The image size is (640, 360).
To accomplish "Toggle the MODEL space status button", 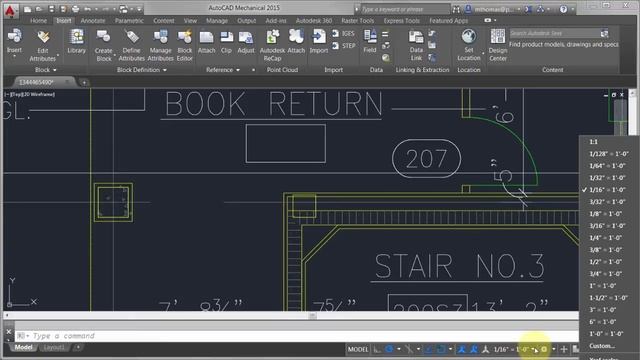I will click(358, 349).
